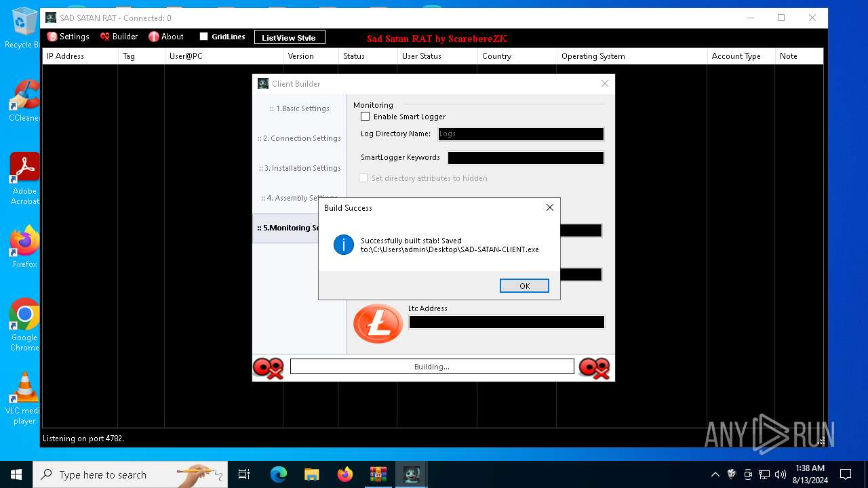This screenshot has width=868, height=488.
Task: Sort by Note column header
Action: (799, 56)
